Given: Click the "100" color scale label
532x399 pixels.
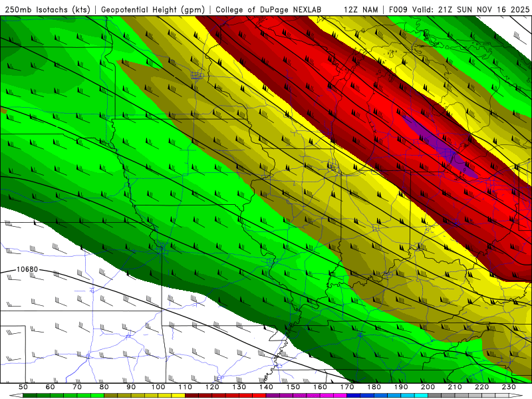Looking at the screenshot, I should (x=158, y=387).
